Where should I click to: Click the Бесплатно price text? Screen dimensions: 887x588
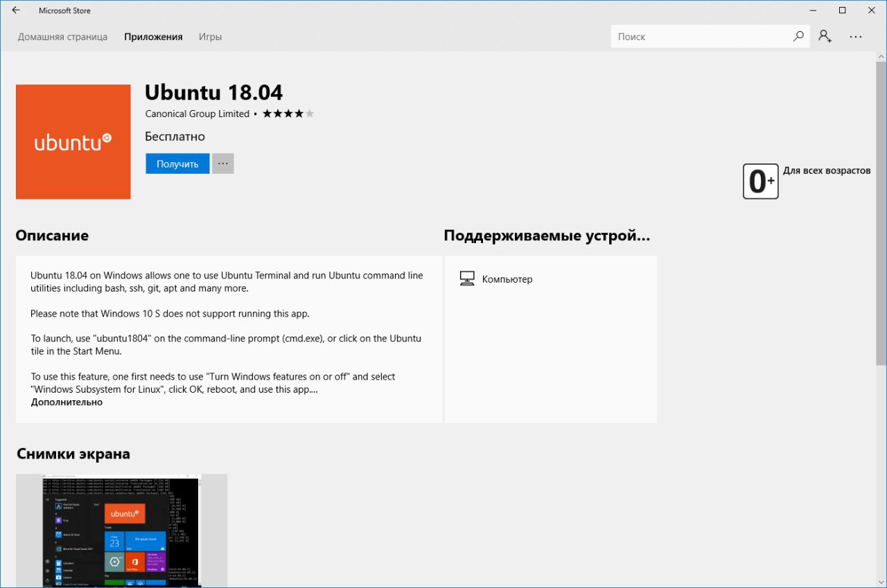click(x=175, y=136)
